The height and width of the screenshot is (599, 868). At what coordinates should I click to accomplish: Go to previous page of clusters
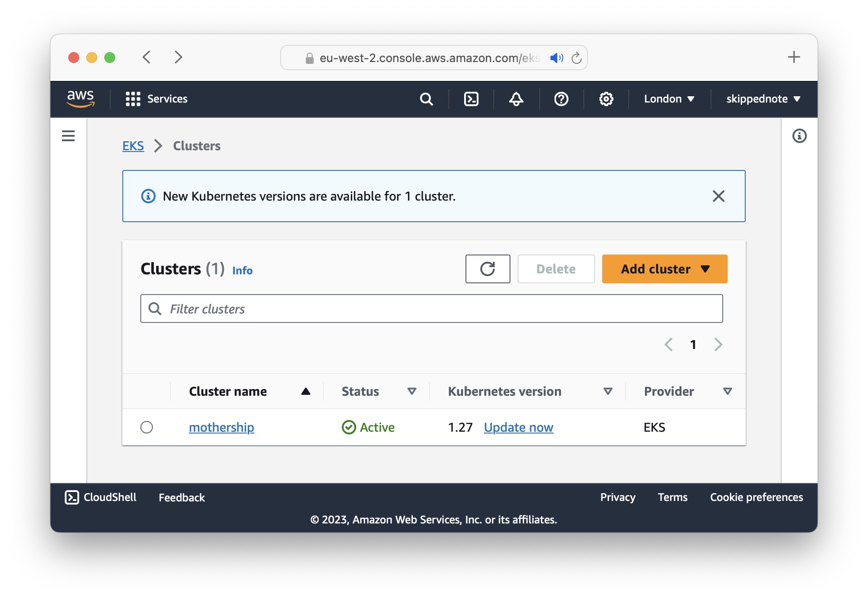(668, 344)
